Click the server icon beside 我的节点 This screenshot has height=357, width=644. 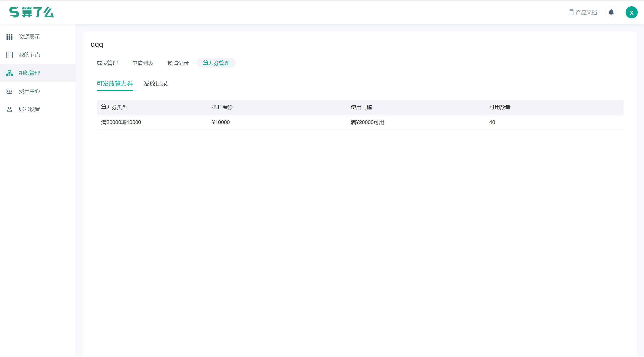[x=9, y=55]
